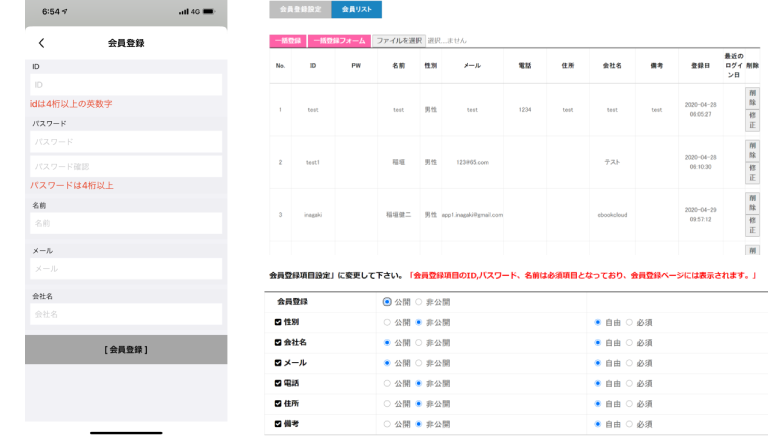The width and height of the screenshot is (768, 438).
Task: Set 電話 to 公開
Action: pyautogui.click(x=387, y=384)
